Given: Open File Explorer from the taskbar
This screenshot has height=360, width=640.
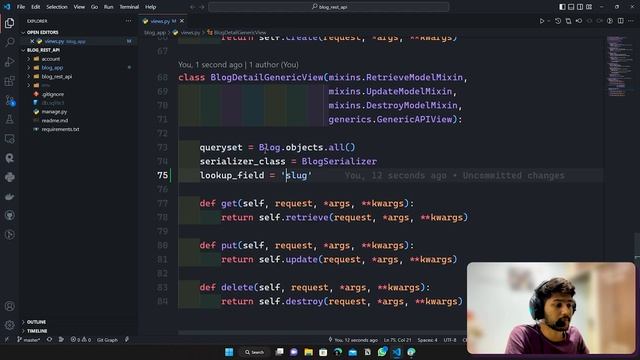Looking at the screenshot, I should 308,352.
